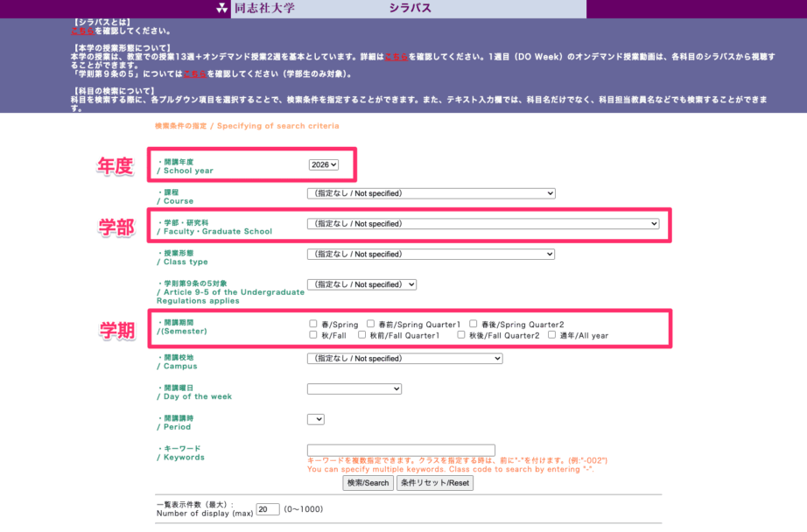807x532 pixels.
Task: Expand the Article 9-5 dropdown
Action: [x=362, y=284]
